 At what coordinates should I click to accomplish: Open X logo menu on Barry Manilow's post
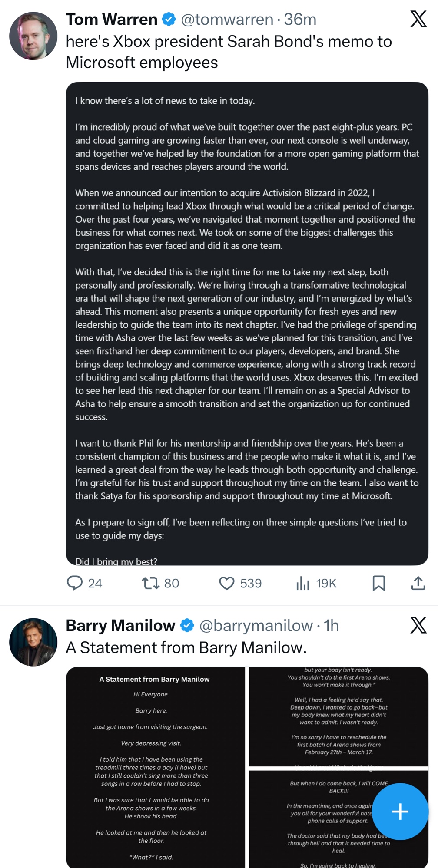(x=418, y=625)
